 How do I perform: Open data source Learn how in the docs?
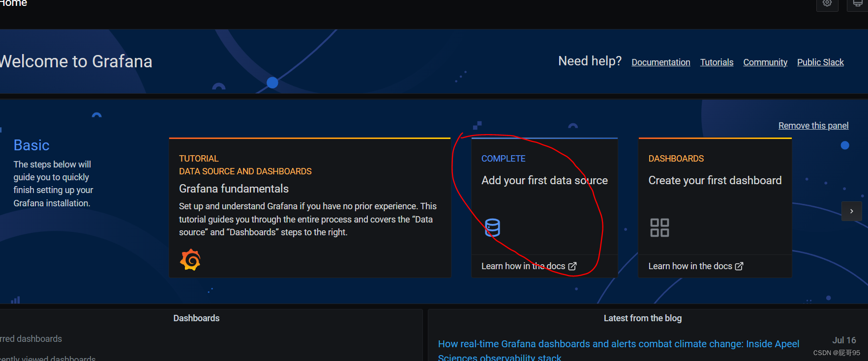coord(529,266)
